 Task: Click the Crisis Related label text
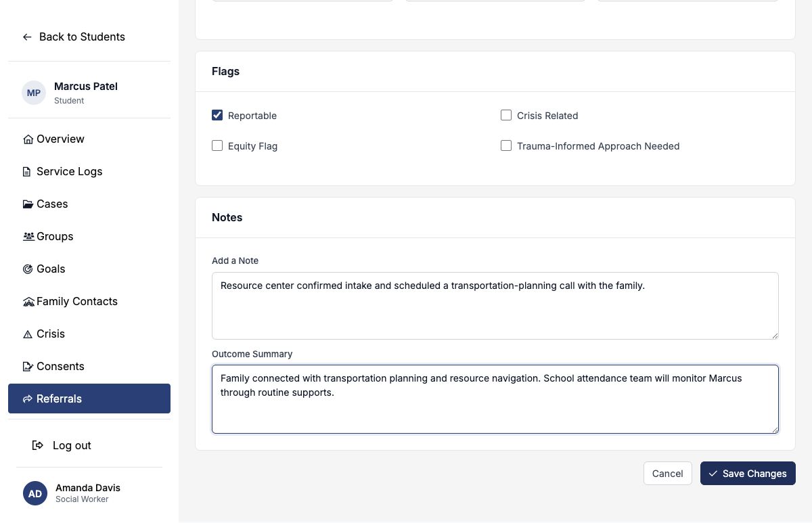547,116
